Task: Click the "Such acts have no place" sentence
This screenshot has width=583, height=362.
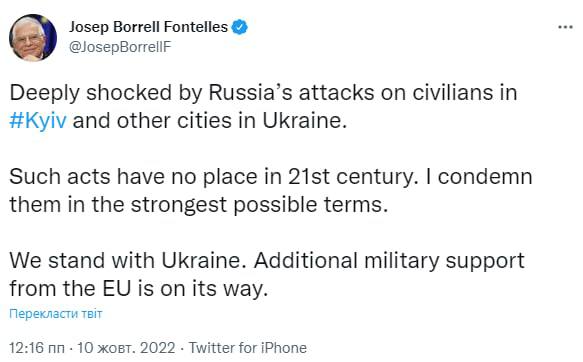Action: pyautogui.click(x=212, y=177)
